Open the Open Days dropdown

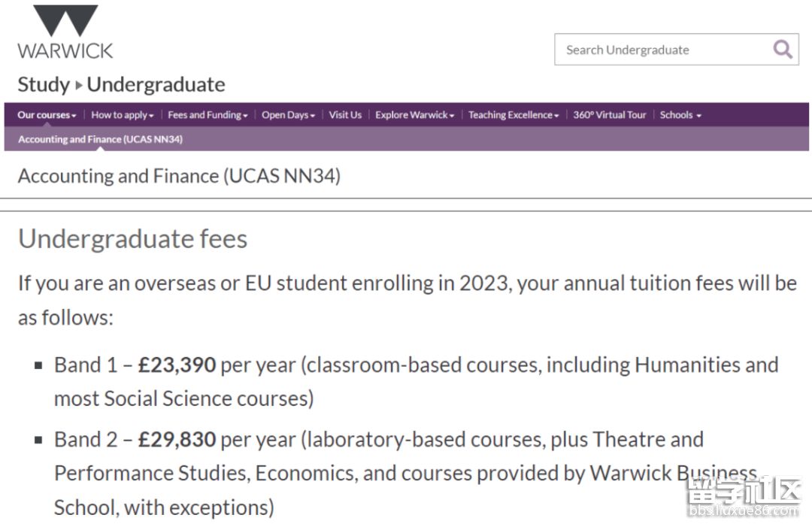(x=288, y=115)
